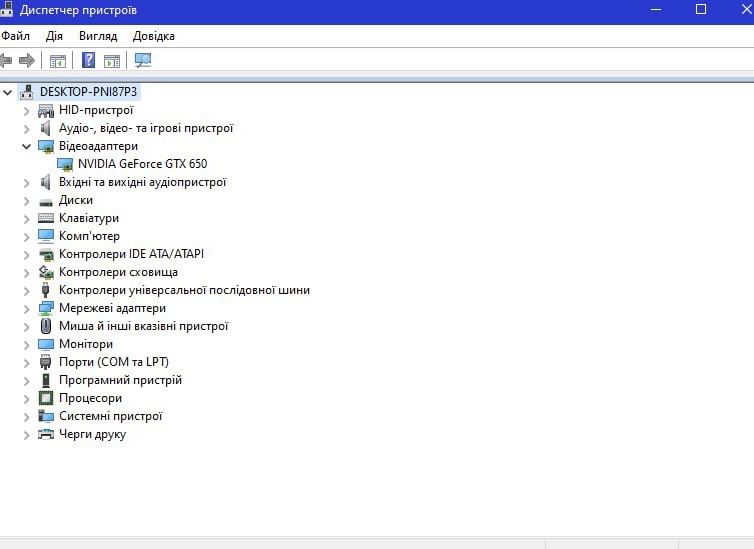Click the Черги друку printer icon
This screenshot has width=754, height=549.
pyautogui.click(x=46, y=434)
